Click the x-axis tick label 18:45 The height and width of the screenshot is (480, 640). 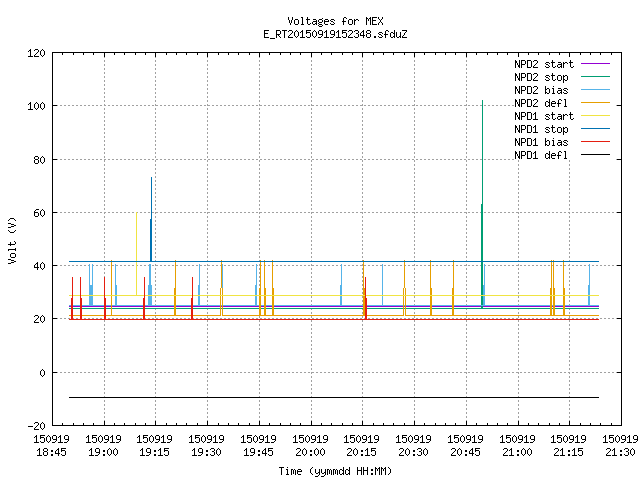click(x=51, y=452)
